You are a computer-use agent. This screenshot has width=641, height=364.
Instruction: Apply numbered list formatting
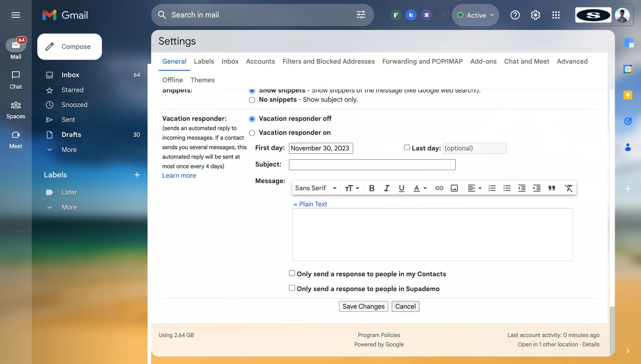(x=492, y=188)
